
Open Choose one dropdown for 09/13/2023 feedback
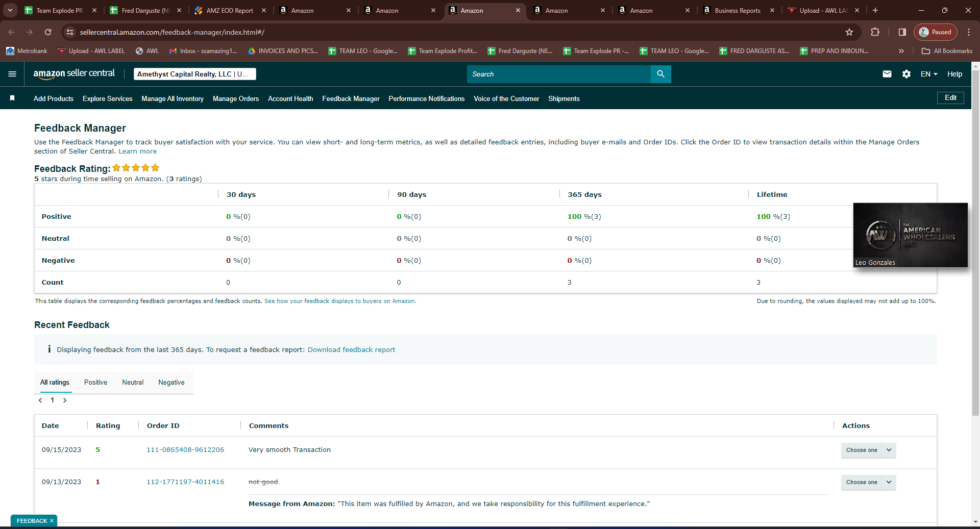tap(862, 482)
